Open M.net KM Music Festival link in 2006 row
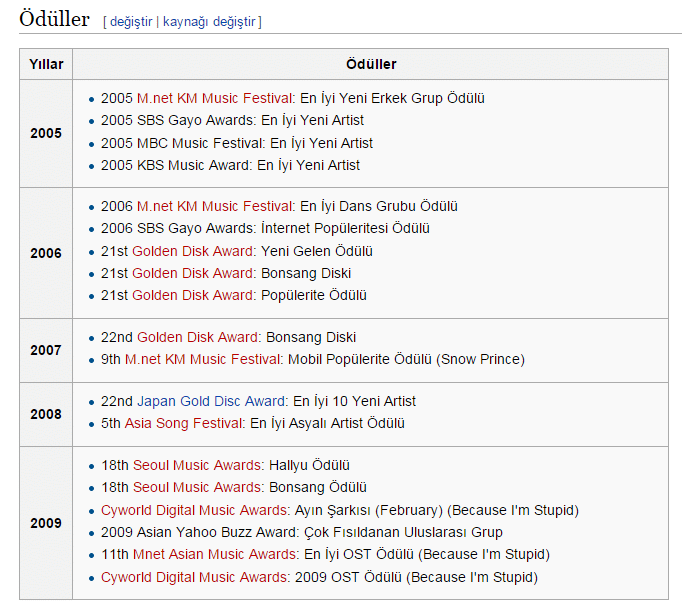Screen dimensions: 682x612 (215, 206)
